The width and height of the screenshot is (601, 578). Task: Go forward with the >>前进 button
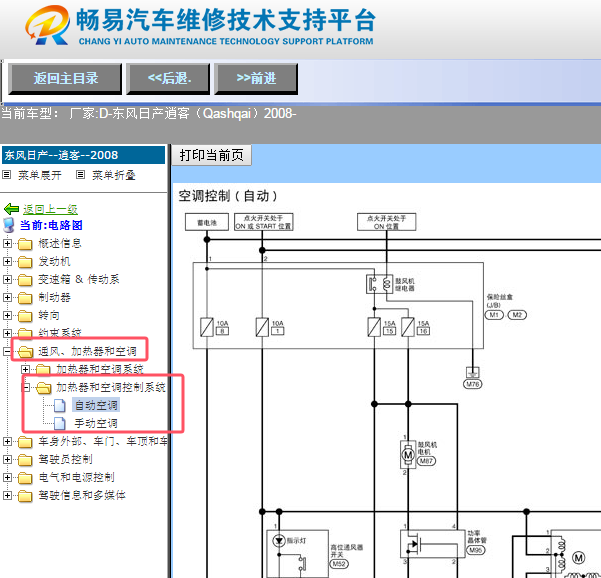[256, 79]
